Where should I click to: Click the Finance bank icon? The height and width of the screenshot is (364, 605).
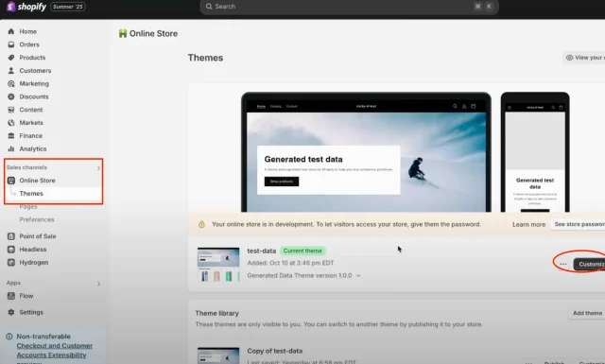11,136
